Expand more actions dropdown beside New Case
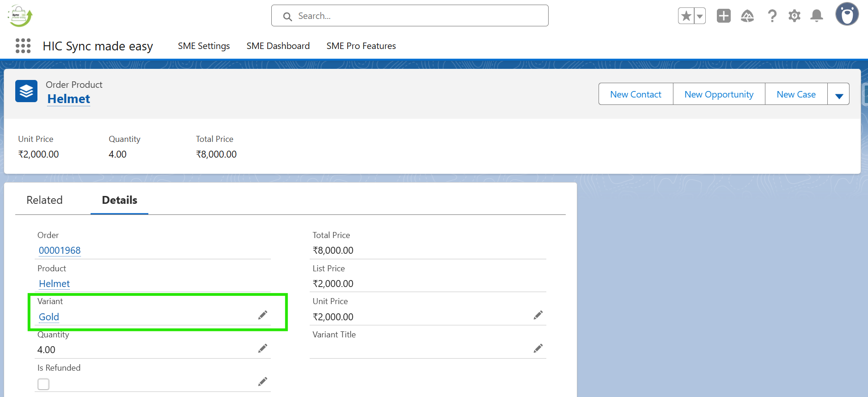This screenshot has width=868, height=397. tap(839, 94)
